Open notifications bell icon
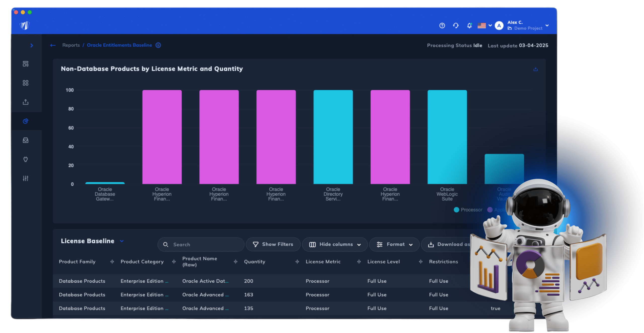This screenshot has height=333, width=644. (x=469, y=25)
